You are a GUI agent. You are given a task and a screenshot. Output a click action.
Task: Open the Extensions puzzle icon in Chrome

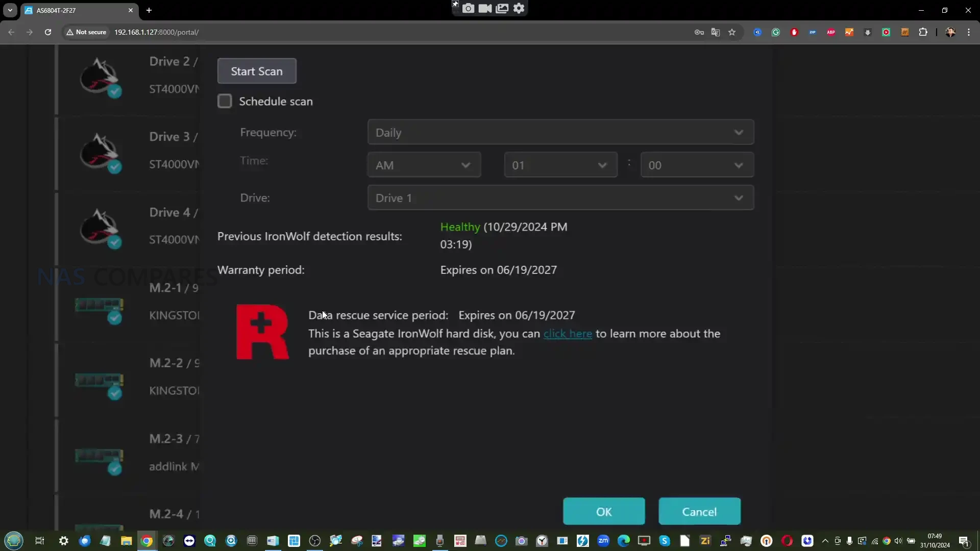click(x=923, y=32)
